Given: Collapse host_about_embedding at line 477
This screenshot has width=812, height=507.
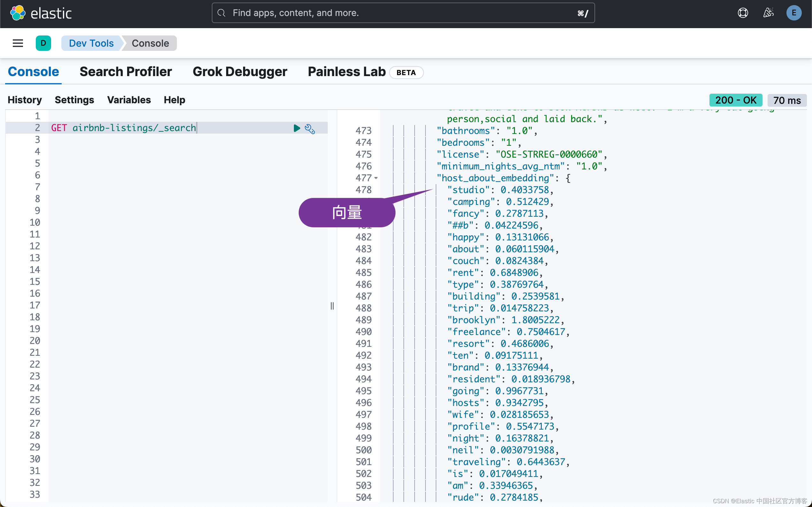Looking at the screenshot, I should click(x=376, y=178).
